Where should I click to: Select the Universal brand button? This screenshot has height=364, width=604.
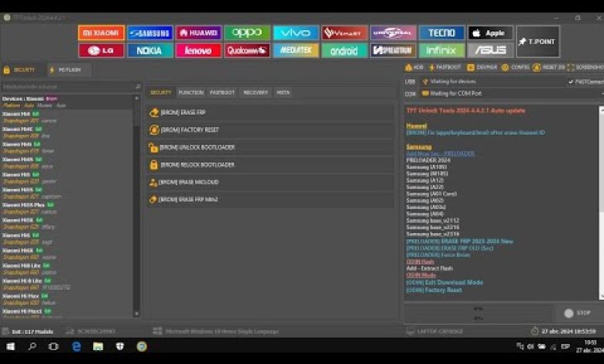tap(393, 33)
